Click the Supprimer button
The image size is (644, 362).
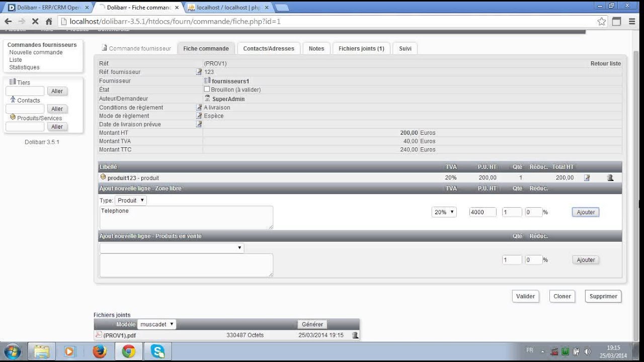(603, 296)
